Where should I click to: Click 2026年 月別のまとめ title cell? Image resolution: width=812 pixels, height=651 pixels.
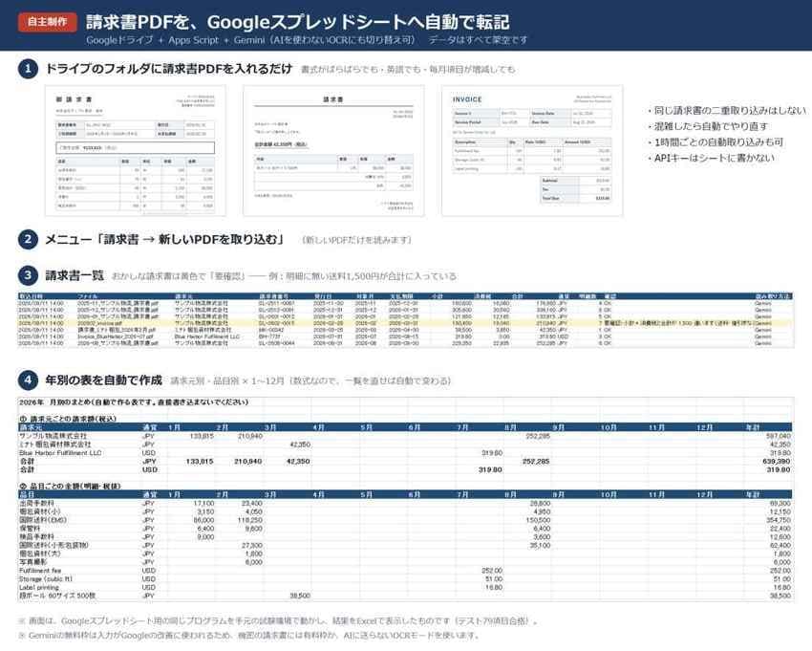pyautogui.click(x=134, y=402)
